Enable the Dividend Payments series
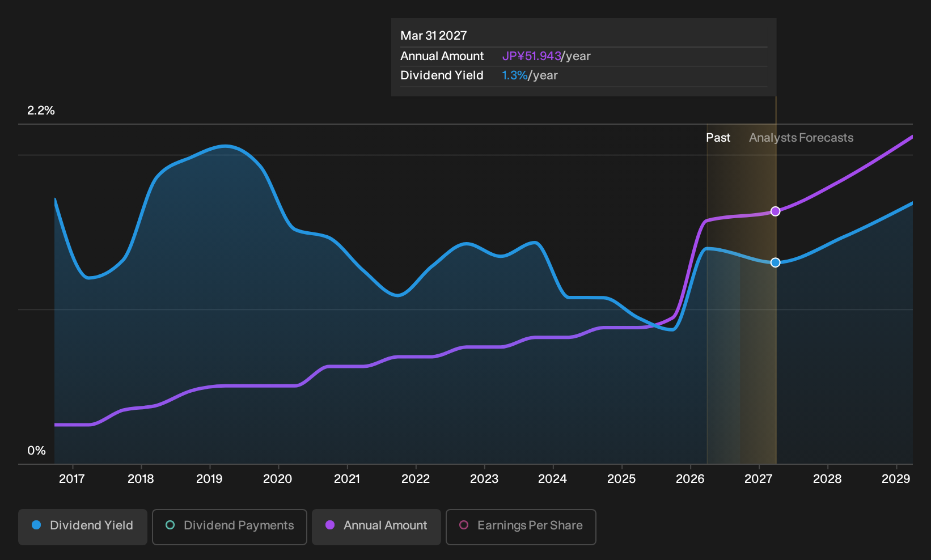The image size is (931, 560). tap(230, 527)
